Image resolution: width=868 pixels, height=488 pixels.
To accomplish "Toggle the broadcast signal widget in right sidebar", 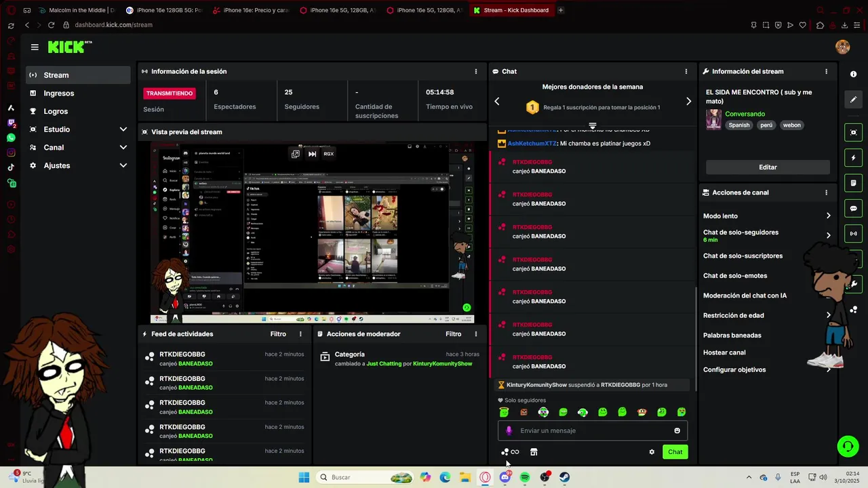I will pyautogui.click(x=854, y=234).
